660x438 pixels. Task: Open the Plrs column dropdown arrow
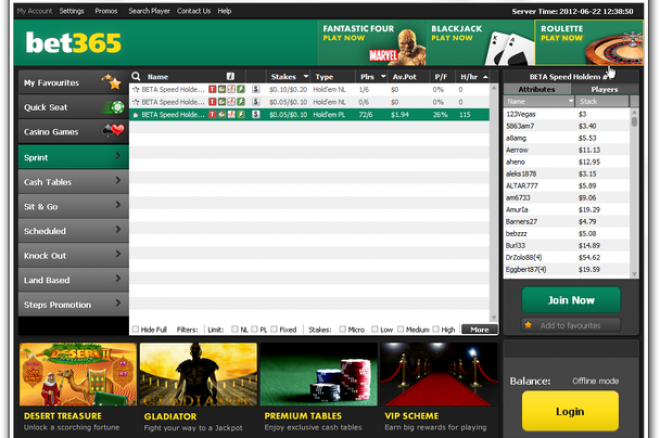tap(383, 76)
